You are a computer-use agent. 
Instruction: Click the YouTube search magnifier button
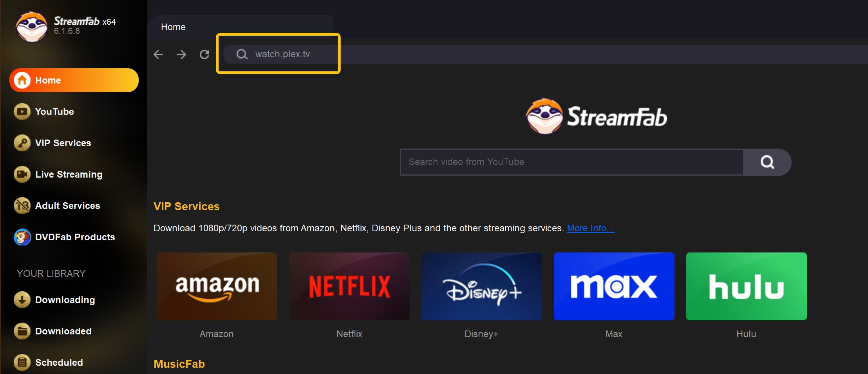tap(767, 162)
